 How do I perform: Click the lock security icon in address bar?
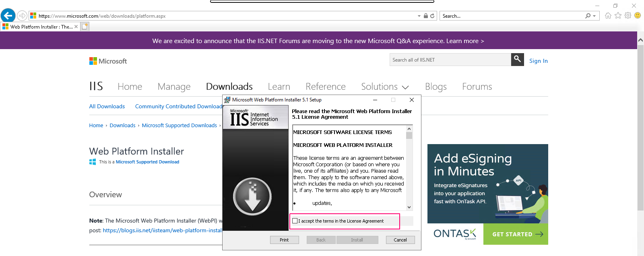coord(426,16)
